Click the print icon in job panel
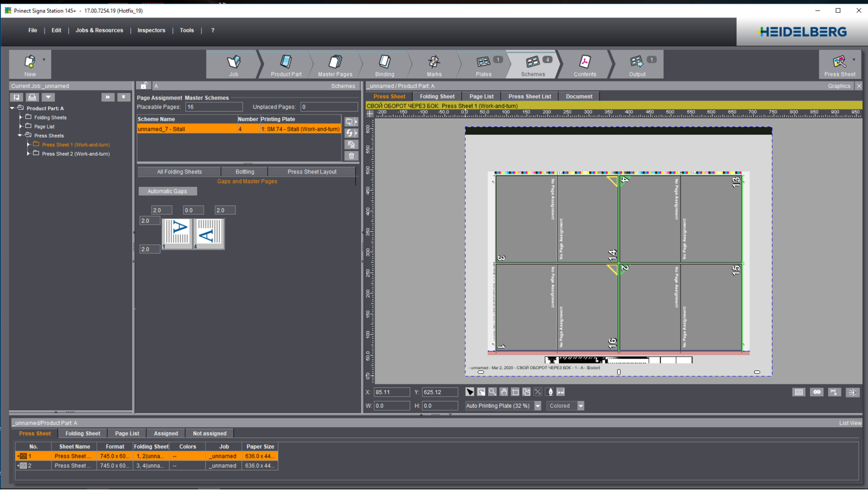 point(32,97)
